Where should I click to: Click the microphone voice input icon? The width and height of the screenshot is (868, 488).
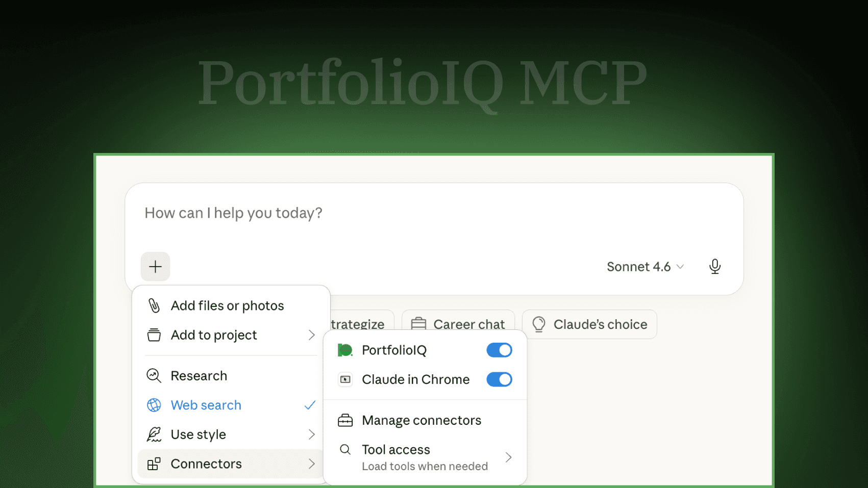point(715,266)
